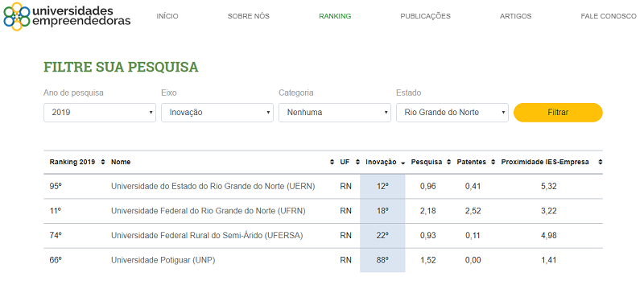
Task: Sort by UF column arrows
Action: (357, 162)
